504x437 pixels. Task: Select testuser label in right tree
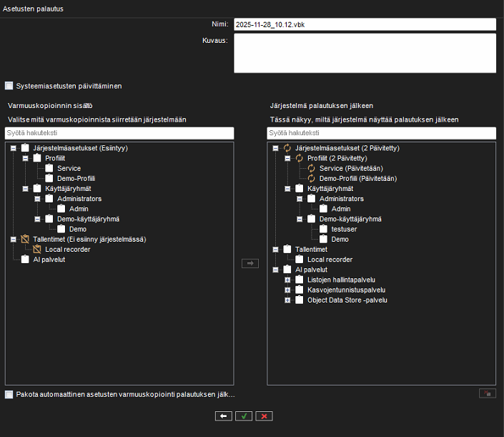coord(344,230)
